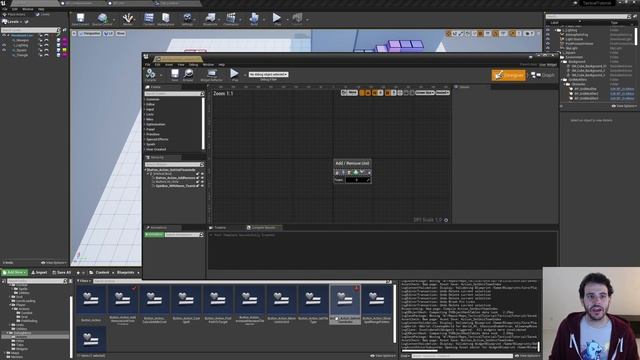Click the yellow color swatch in Levels panel

pyautogui.click(x=64, y=50)
